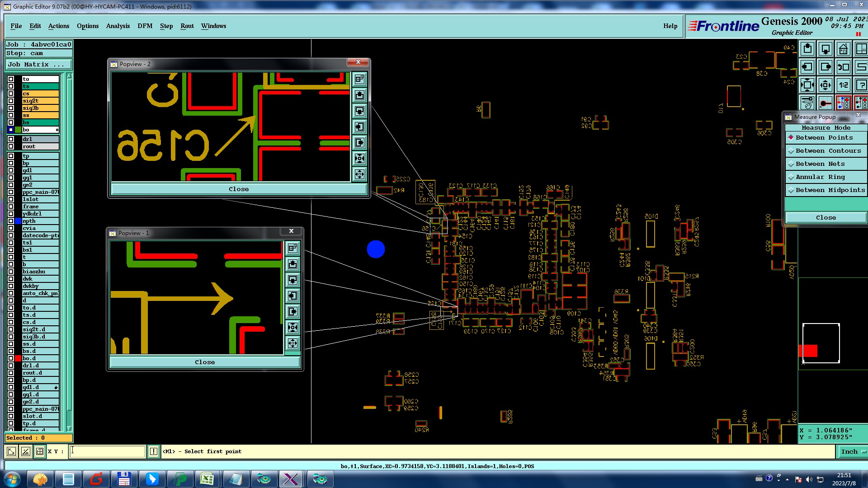Viewport: 868px width, 488px height.
Task: Toggle checkbox for layer drl
Action: point(11,139)
